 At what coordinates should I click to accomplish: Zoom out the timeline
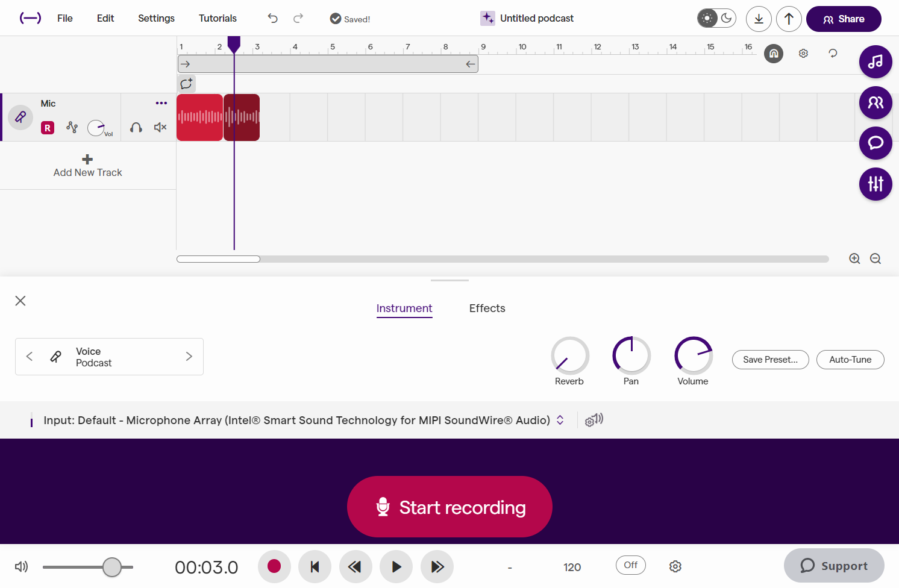[x=876, y=258]
